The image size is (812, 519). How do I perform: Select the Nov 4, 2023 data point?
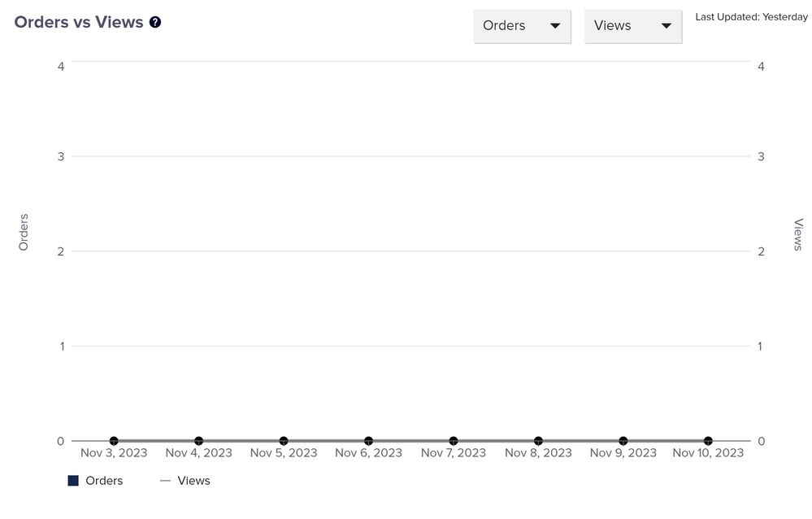[x=198, y=441]
